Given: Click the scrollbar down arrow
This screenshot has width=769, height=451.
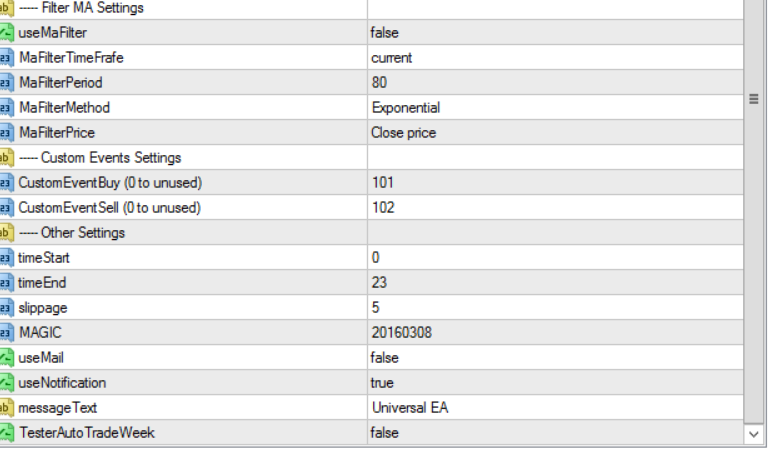Looking at the screenshot, I should click(x=755, y=434).
